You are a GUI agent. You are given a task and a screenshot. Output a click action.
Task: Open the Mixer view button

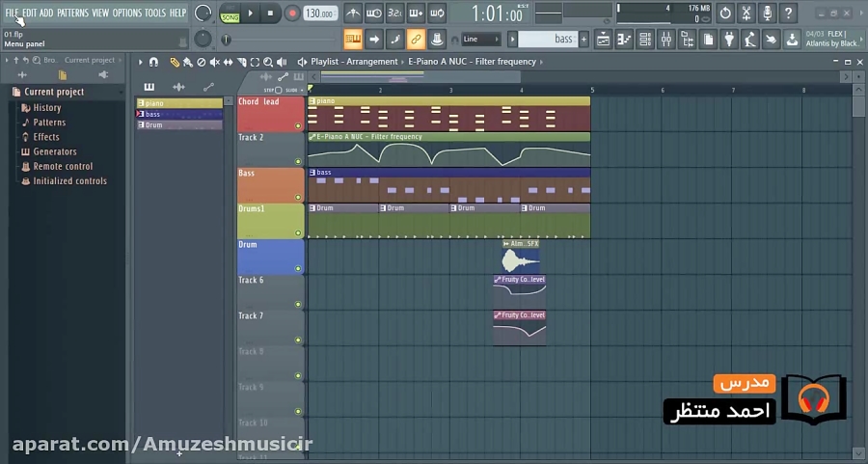point(665,40)
